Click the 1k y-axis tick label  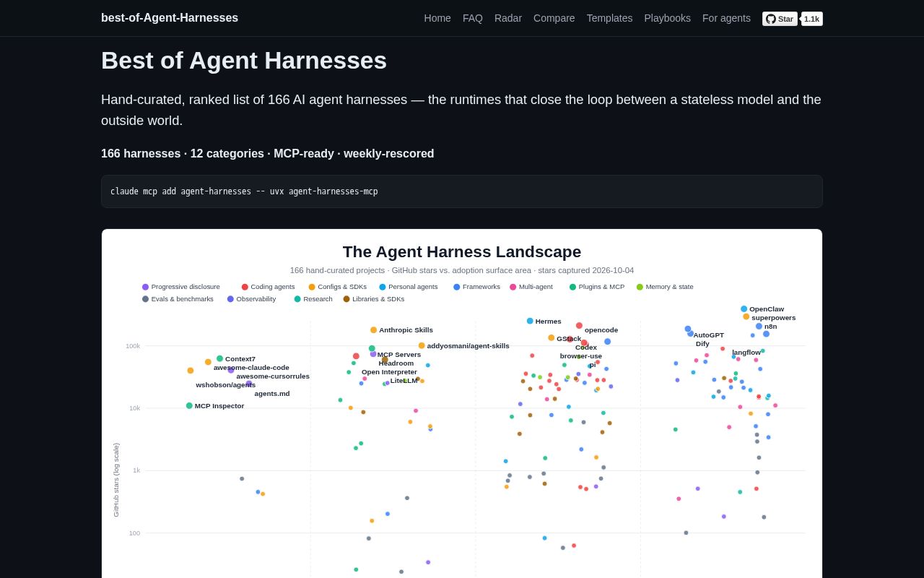coord(136,470)
